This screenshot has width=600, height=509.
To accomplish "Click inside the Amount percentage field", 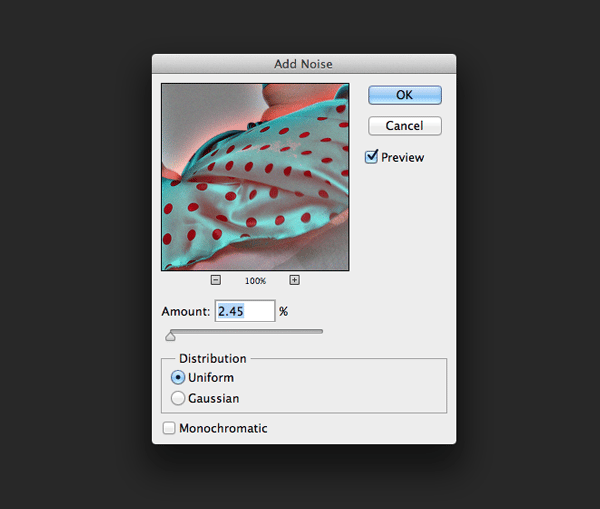I will tap(245, 311).
